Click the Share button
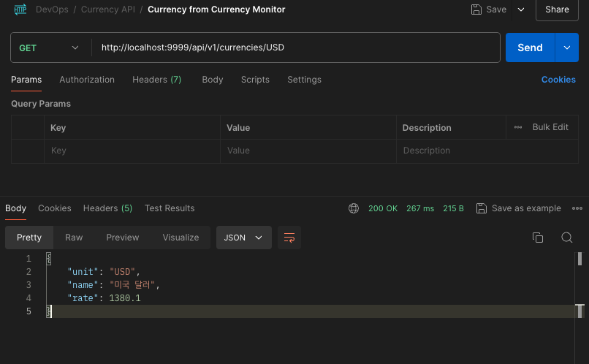Viewport: 589px width, 364px height. pyautogui.click(x=557, y=10)
